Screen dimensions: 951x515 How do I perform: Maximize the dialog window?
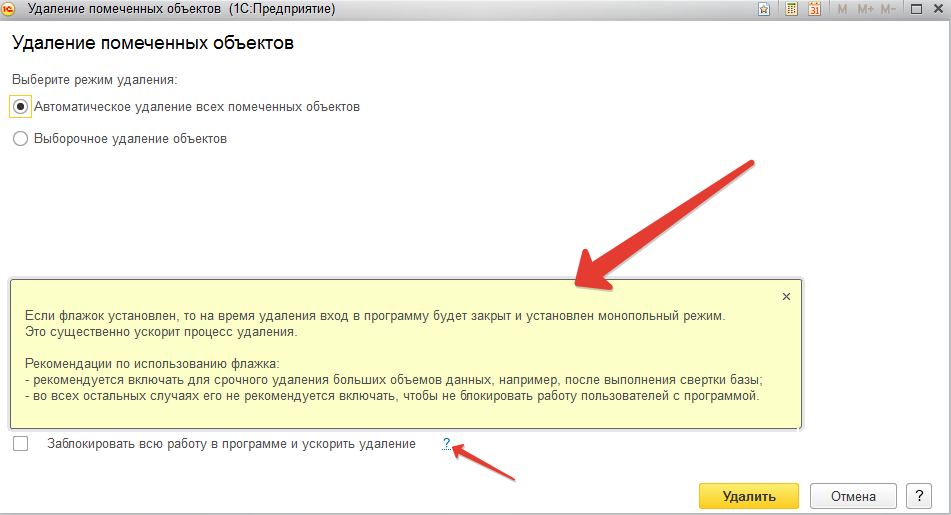pos(916,9)
